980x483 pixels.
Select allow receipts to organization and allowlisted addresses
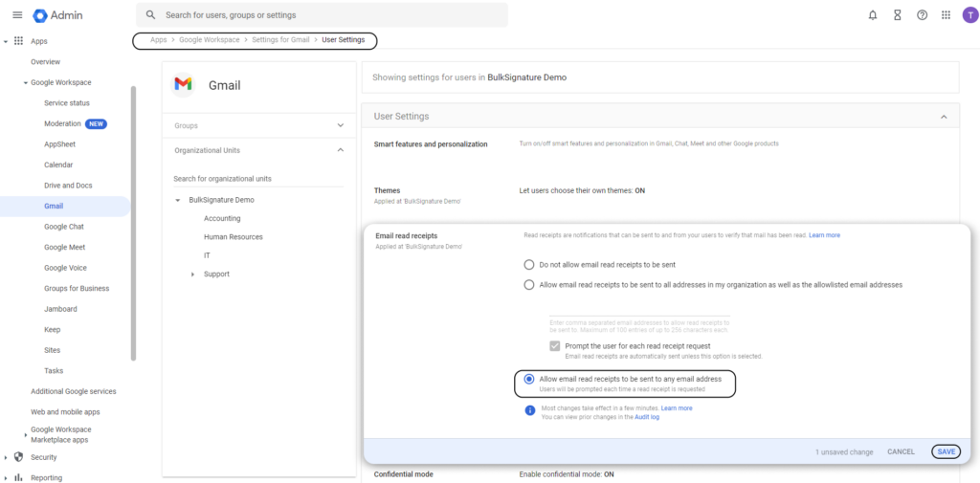click(529, 284)
